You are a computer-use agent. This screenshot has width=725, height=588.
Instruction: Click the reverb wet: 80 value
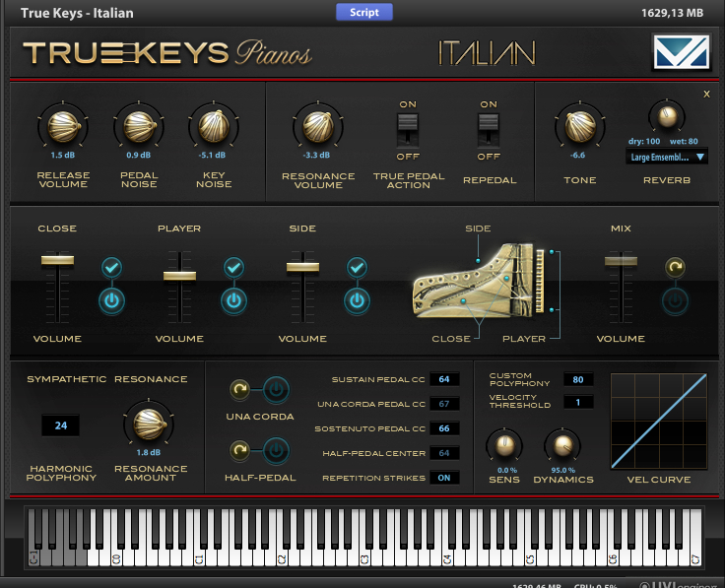684,141
